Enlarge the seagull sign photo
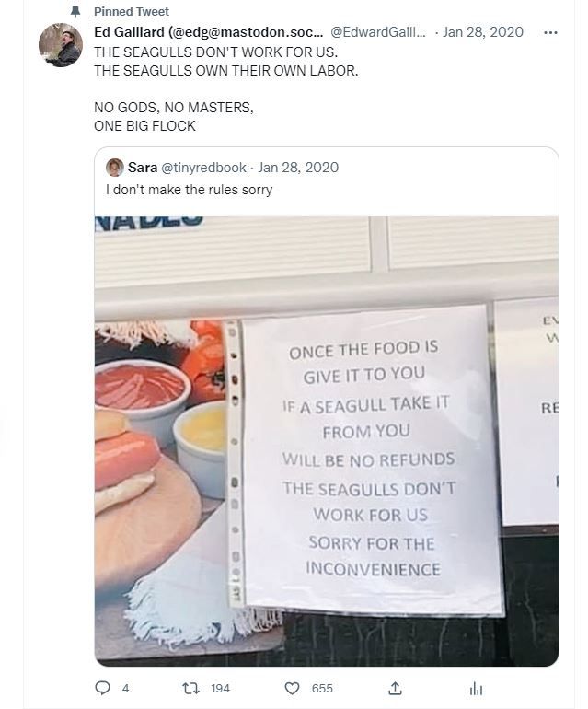This screenshot has height=709, width=588. [x=327, y=441]
